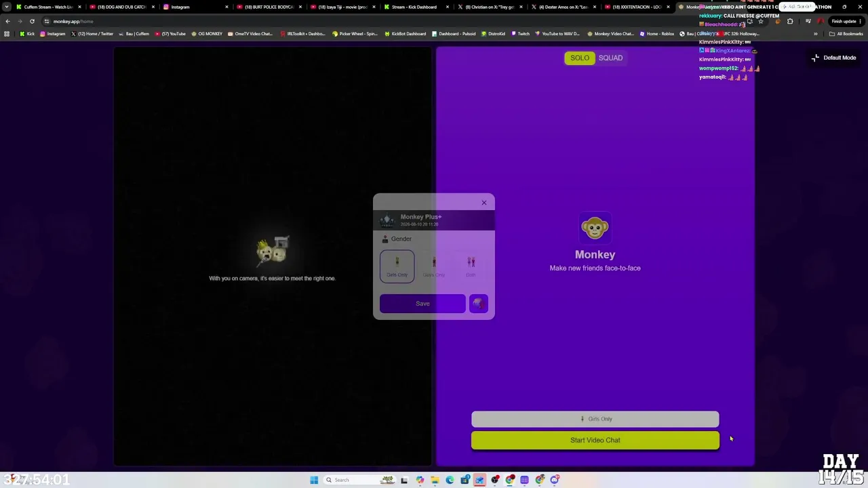
Task: Reload the monkey.app page
Action: tap(32, 22)
